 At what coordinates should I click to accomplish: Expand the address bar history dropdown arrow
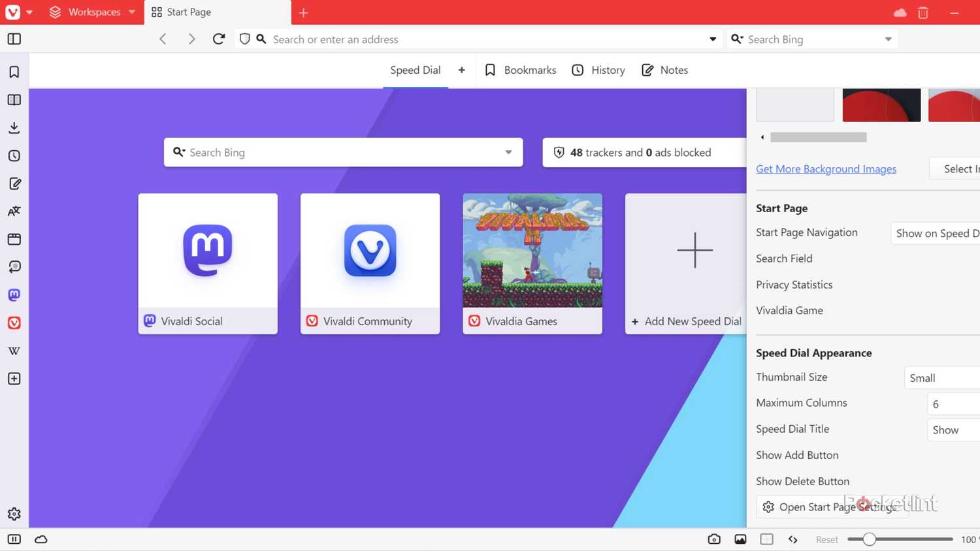tap(713, 39)
